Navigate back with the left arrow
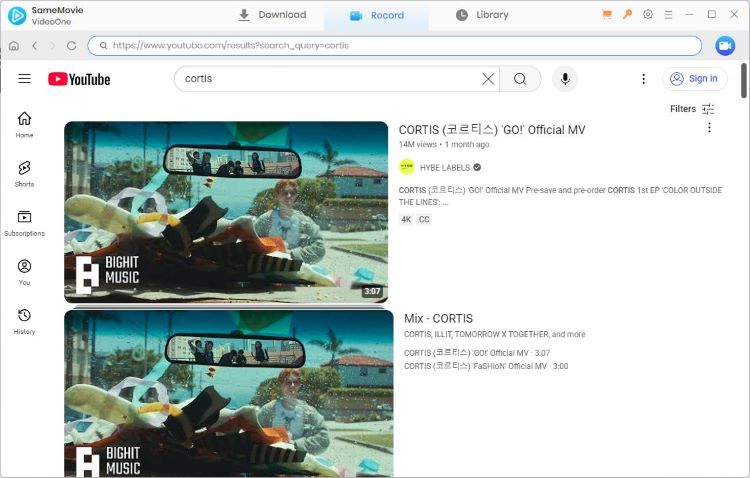750x478 pixels. [x=34, y=45]
